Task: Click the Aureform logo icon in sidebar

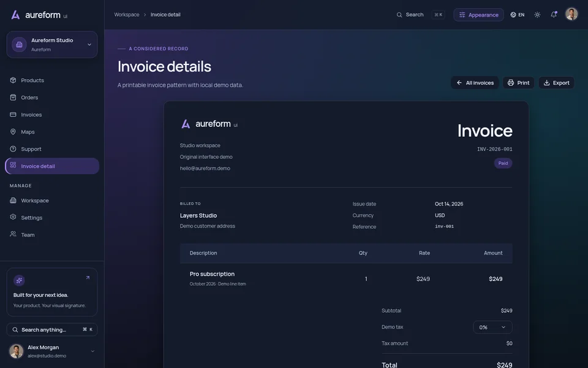Action: (15, 15)
